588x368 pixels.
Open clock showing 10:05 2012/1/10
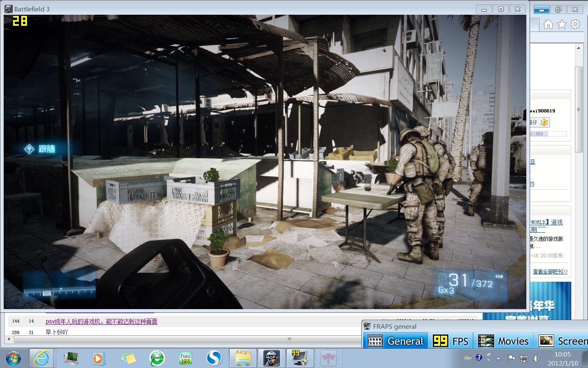click(563, 359)
